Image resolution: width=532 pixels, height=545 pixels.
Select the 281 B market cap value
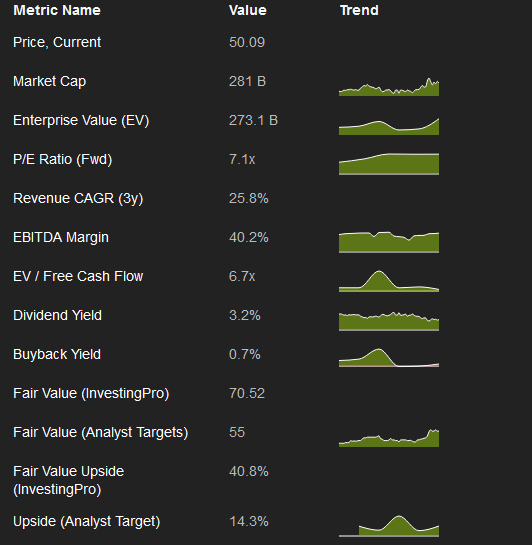point(247,81)
